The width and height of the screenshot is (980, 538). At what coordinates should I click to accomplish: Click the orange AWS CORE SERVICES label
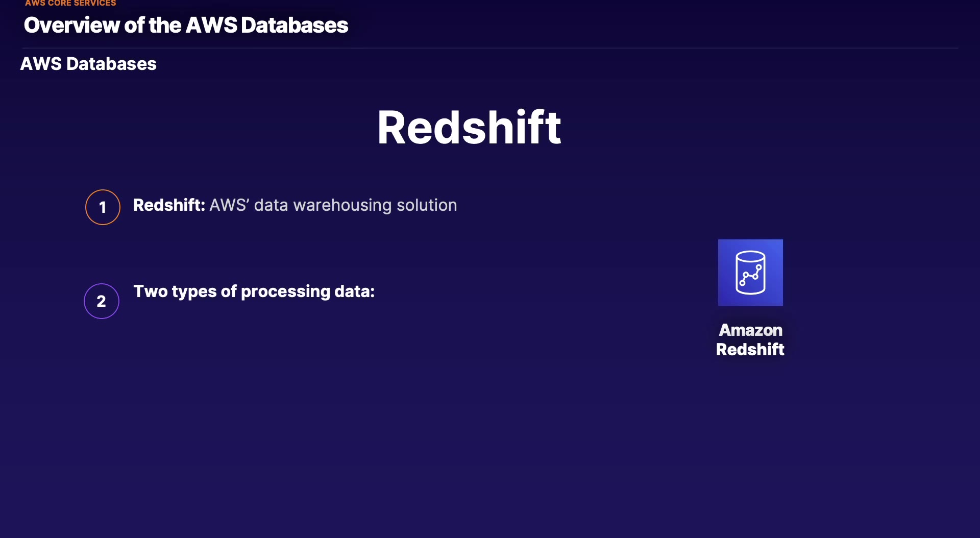[x=70, y=4]
